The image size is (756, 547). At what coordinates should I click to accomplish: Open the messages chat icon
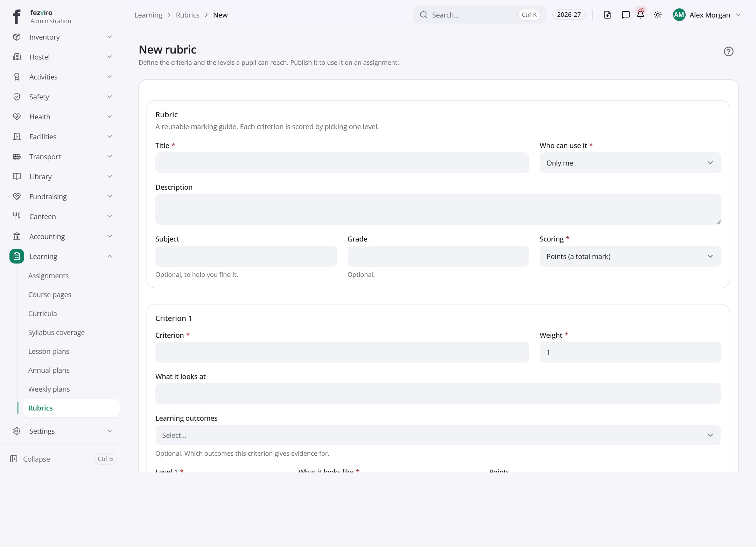(x=625, y=15)
